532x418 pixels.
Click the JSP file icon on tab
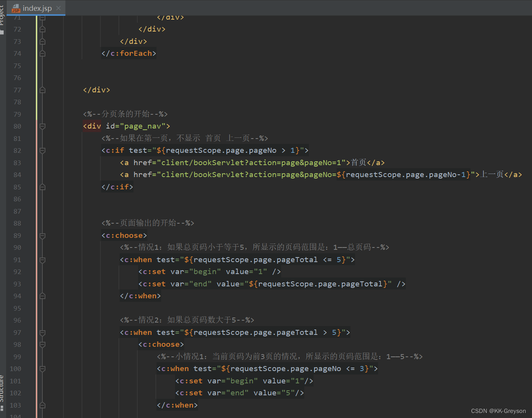[x=16, y=8]
